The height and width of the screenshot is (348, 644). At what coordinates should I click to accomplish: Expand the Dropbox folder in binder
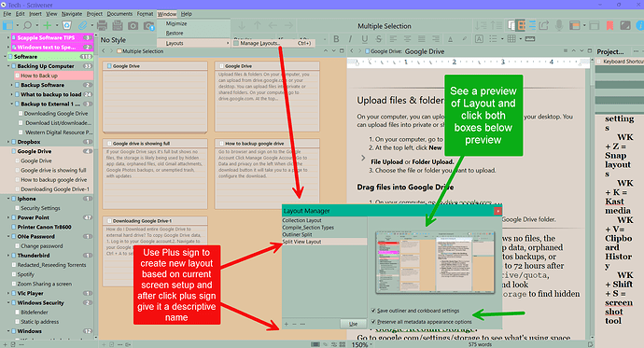[x=8, y=142]
